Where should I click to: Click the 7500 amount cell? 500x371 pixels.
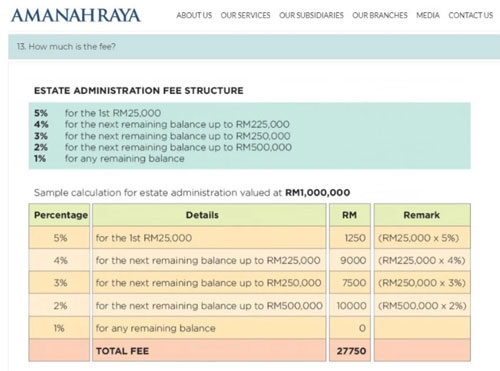click(350, 283)
